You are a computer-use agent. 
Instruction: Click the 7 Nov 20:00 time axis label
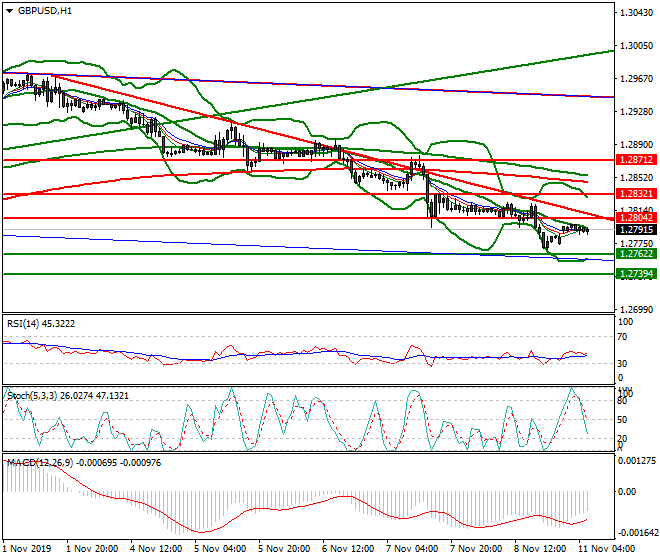pos(476,549)
